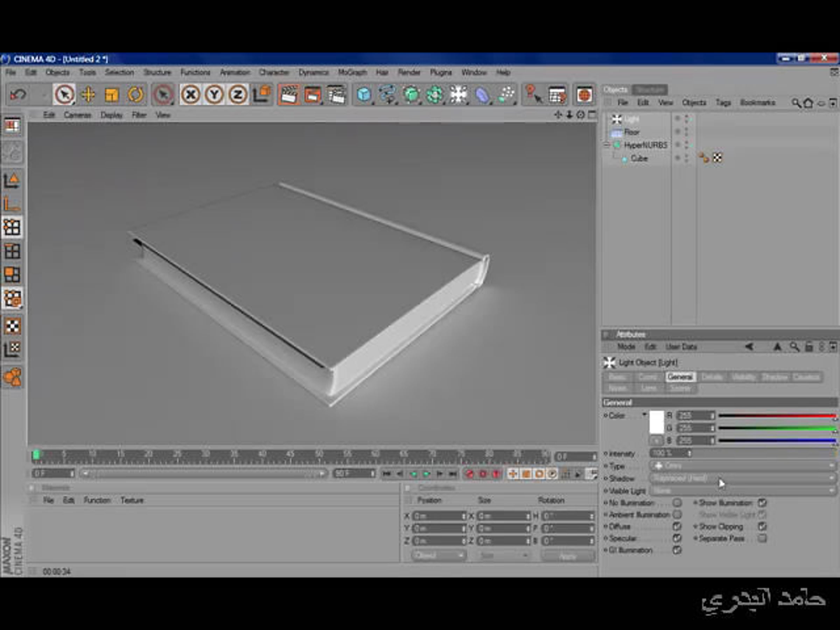
Task: Disable the Specular checkbox
Action: (x=677, y=539)
